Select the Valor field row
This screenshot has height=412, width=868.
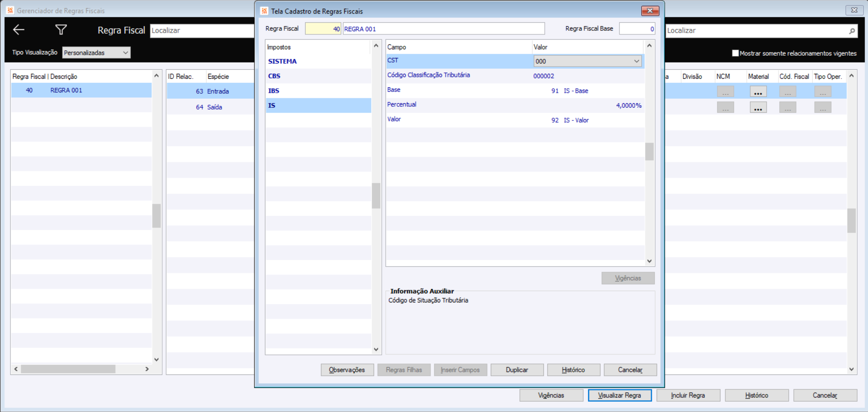click(515, 120)
